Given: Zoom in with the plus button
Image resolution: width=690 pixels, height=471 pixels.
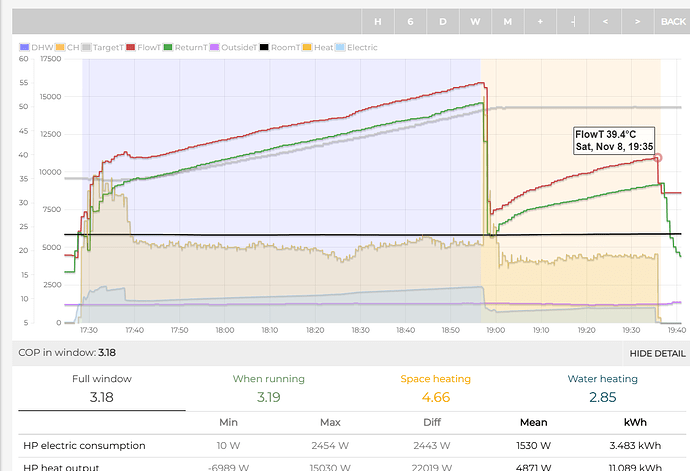Looking at the screenshot, I should tap(540, 21).
